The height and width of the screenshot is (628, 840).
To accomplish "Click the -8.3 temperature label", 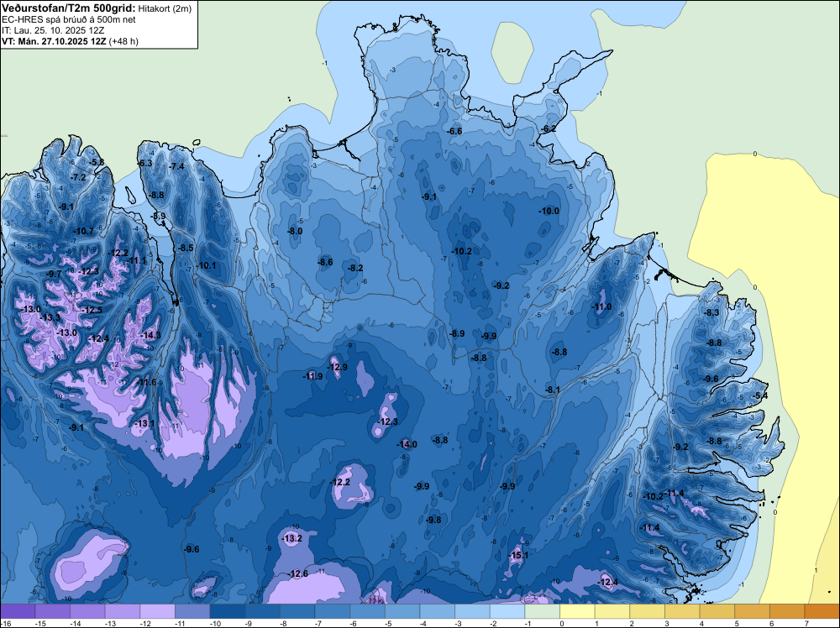I will (x=712, y=312).
